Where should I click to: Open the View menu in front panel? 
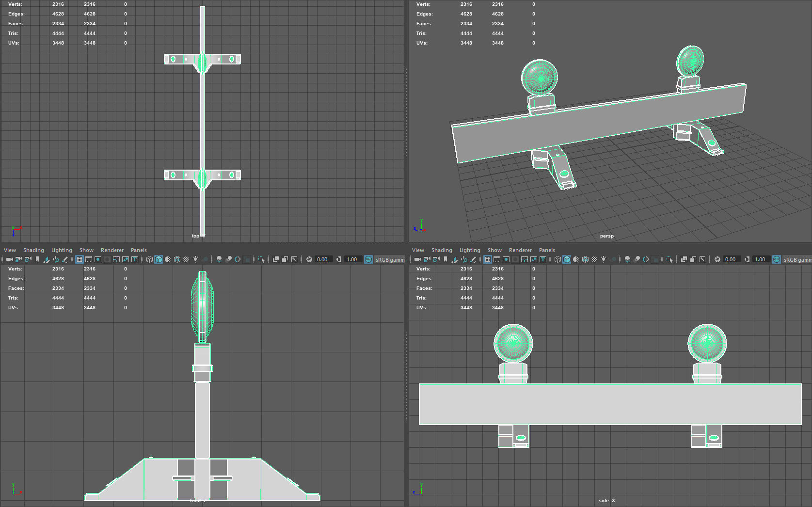(10, 250)
